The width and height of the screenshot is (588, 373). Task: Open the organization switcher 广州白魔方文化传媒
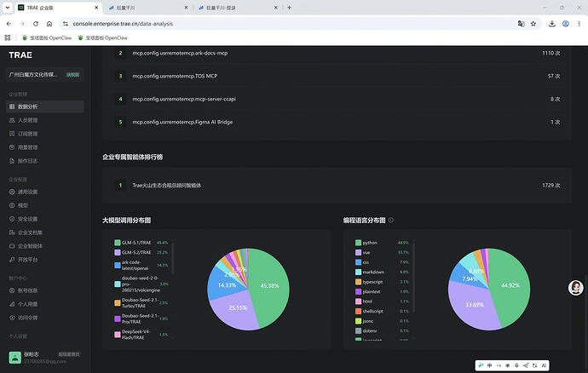[45, 75]
